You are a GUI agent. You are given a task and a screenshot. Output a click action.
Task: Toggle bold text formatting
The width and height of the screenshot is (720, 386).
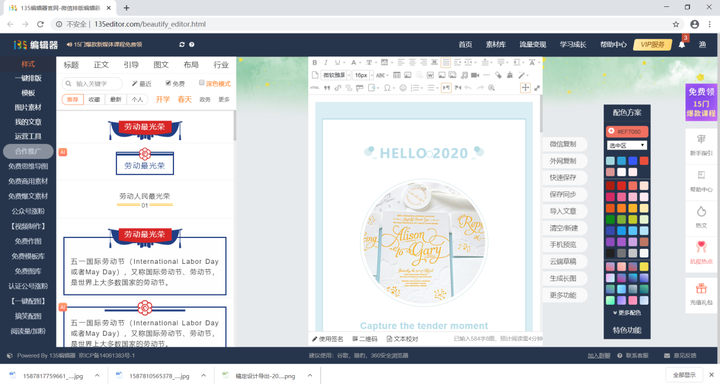(x=315, y=62)
